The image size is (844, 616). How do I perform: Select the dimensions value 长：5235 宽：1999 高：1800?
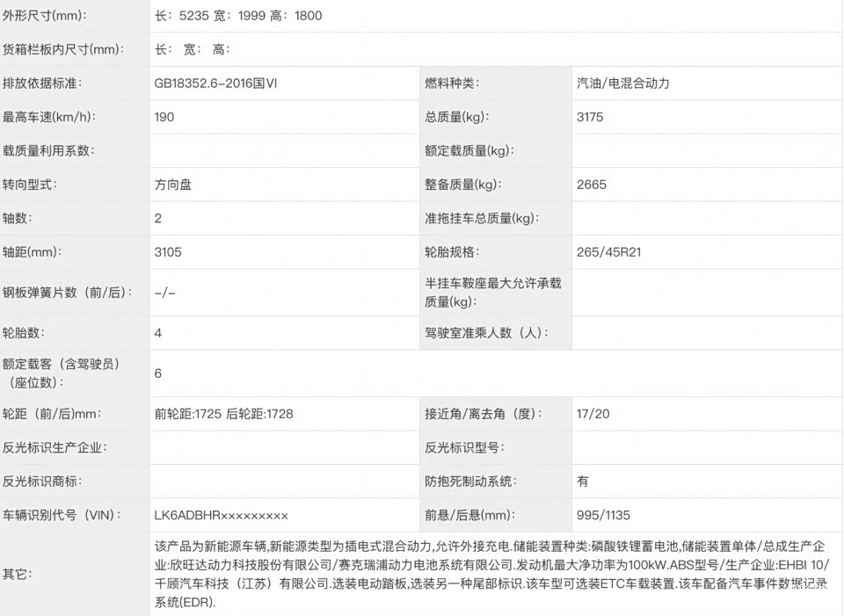[238, 16]
